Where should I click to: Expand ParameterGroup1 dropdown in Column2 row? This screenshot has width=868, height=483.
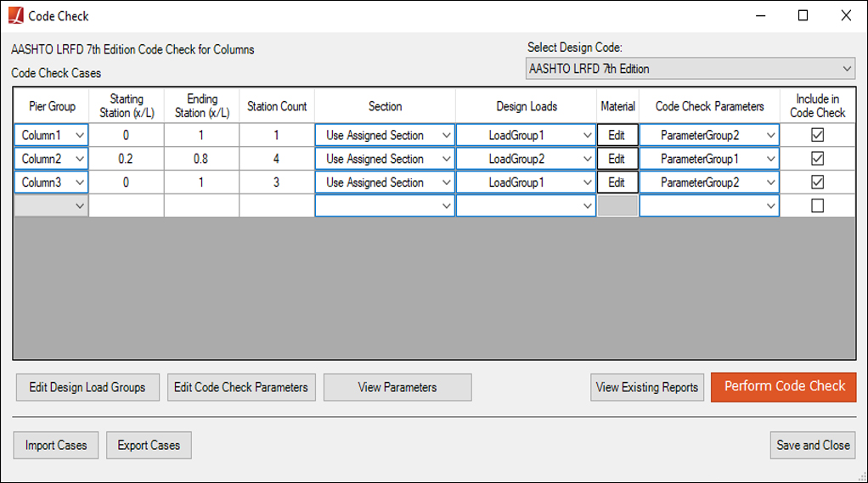point(709,159)
